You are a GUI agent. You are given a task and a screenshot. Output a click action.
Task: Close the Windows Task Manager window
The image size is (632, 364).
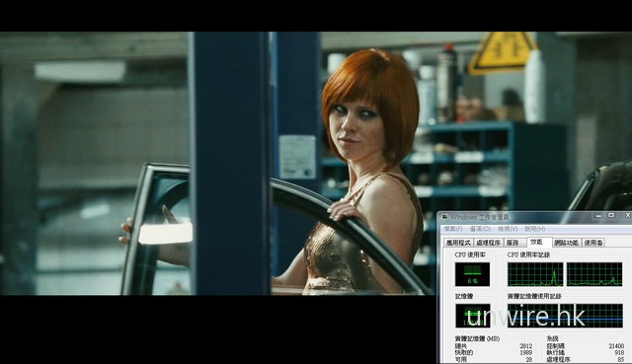point(627,216)
